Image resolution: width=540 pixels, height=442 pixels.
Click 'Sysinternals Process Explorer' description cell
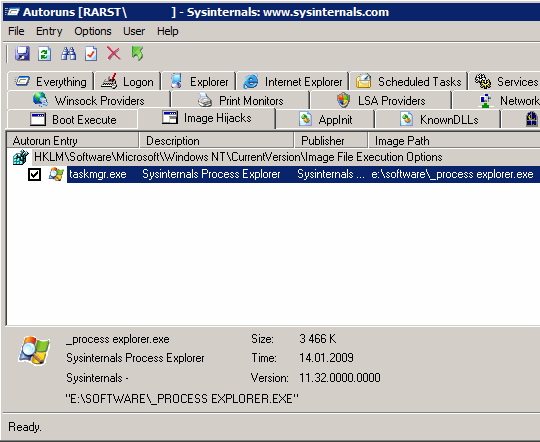[211, 174]
